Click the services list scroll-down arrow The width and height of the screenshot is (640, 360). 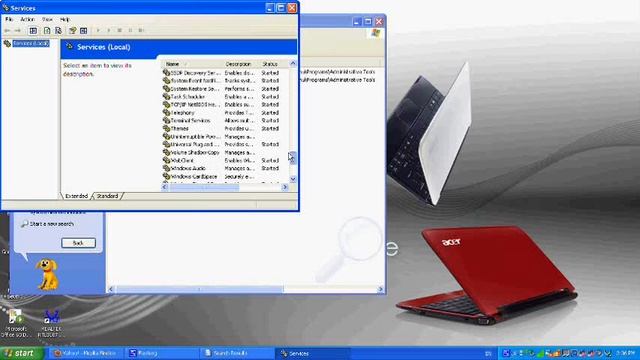pos(293,179)
